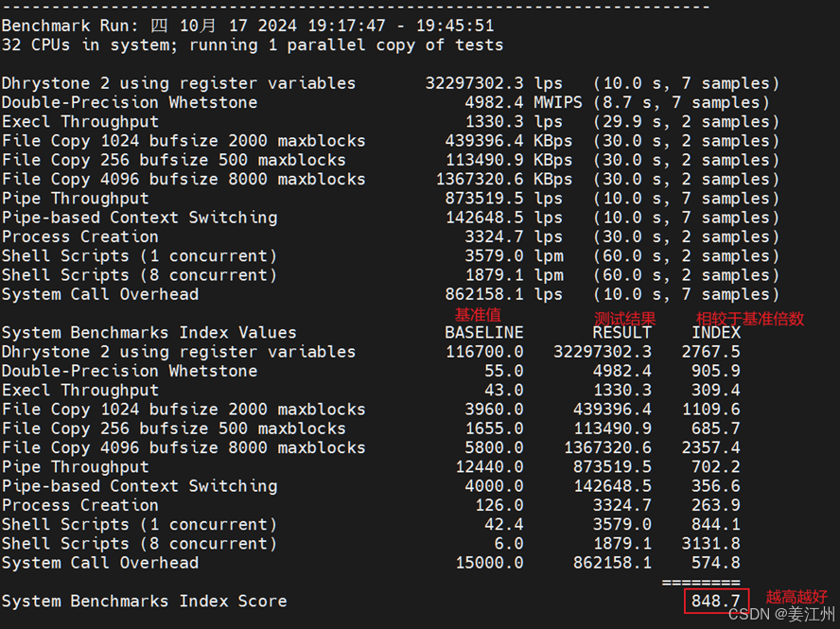
Task: Select 'Execl Throughput' label beside baseline 43.0
Action: [79, 391]
